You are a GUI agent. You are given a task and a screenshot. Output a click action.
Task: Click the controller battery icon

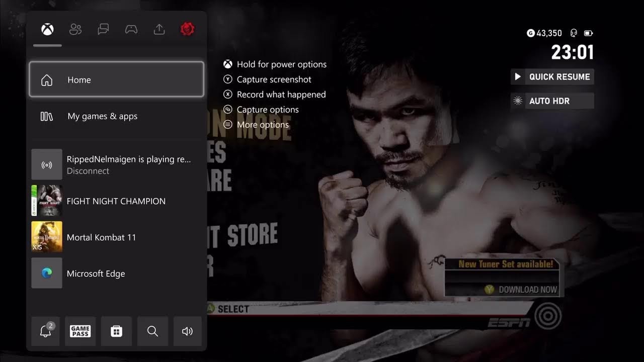coord(588,33)
